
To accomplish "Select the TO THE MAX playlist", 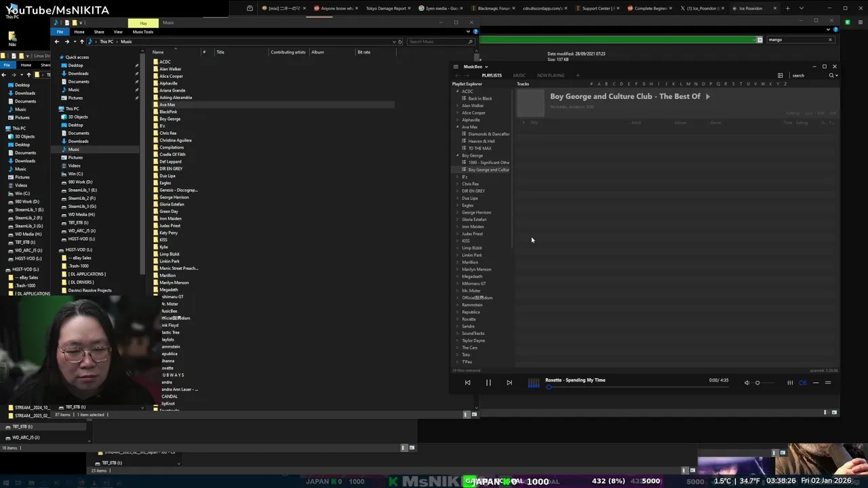I will click(x=480, y=148).
